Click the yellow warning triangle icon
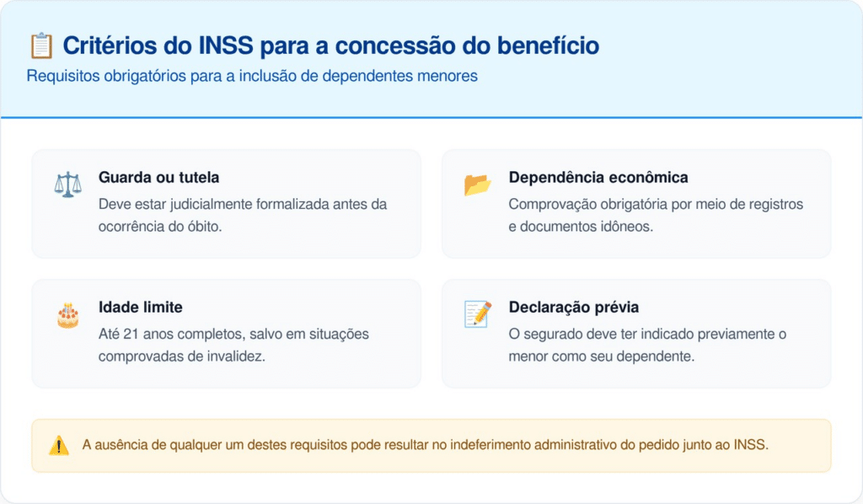Screen dimensions: 863x504 58,445
